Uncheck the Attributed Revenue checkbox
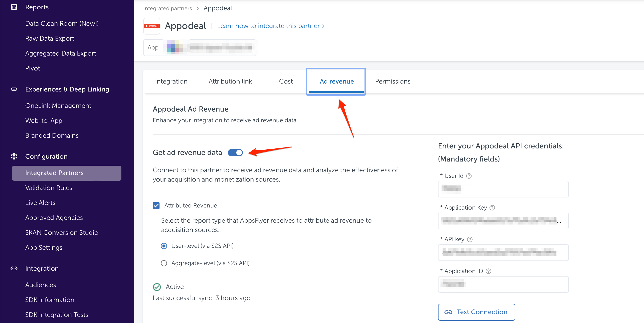Image resolution: width=644 pixels, height=323 pixels. coord(156,205)
